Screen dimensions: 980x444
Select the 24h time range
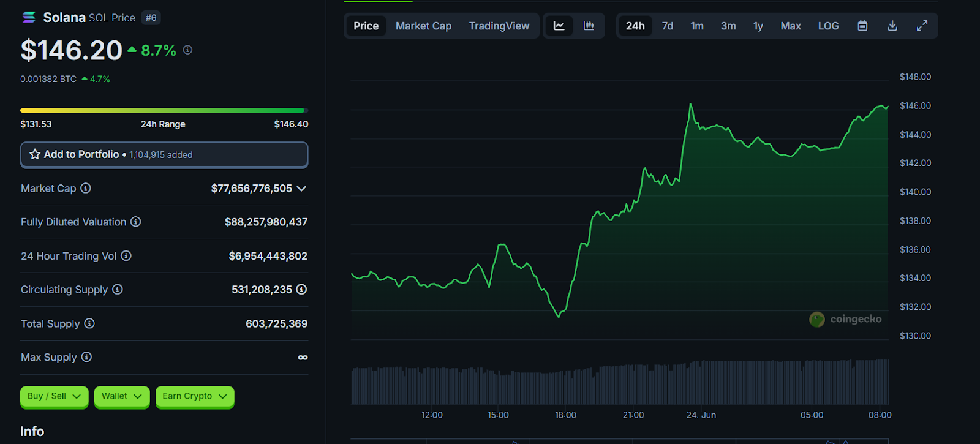(x=635, y=26)
